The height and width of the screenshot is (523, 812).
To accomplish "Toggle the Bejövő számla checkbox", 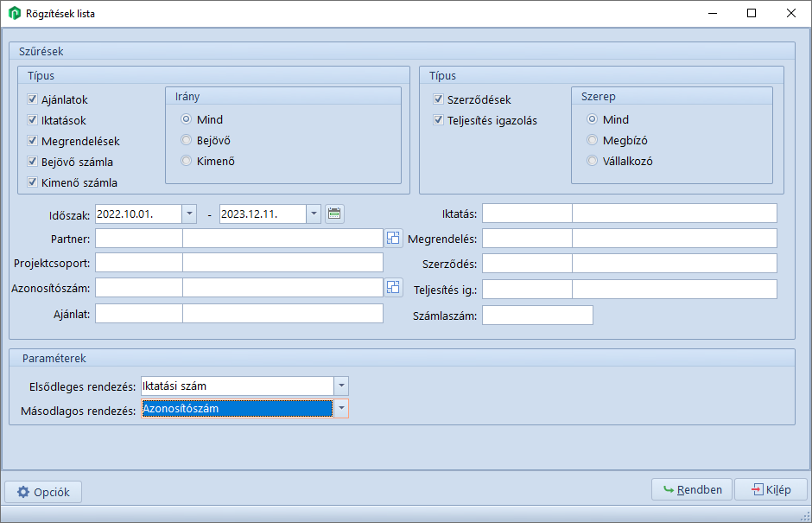I will (x=33, y=162).
